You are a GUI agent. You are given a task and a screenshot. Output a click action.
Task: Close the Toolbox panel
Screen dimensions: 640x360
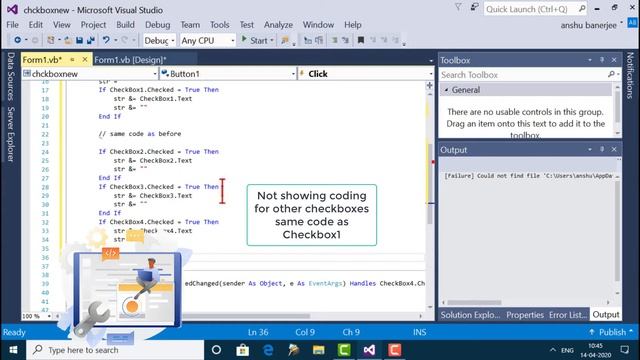point(614,60)
